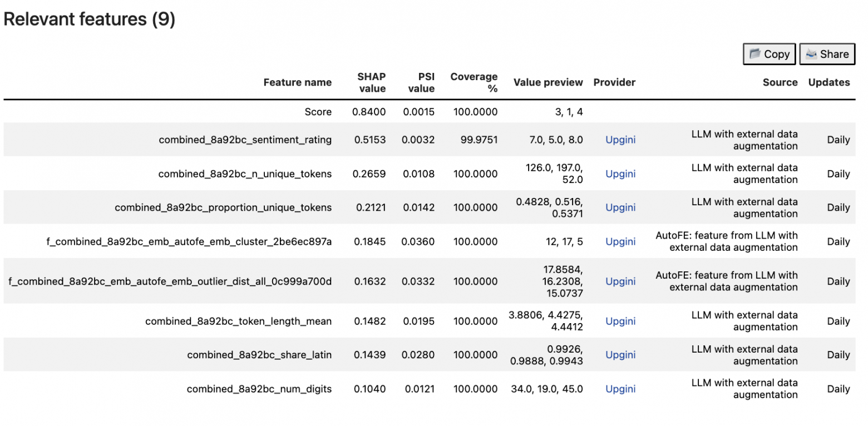Viewport: 868px width, 426px height.
Task: Click the Provider column header
Action: (614, 82)
